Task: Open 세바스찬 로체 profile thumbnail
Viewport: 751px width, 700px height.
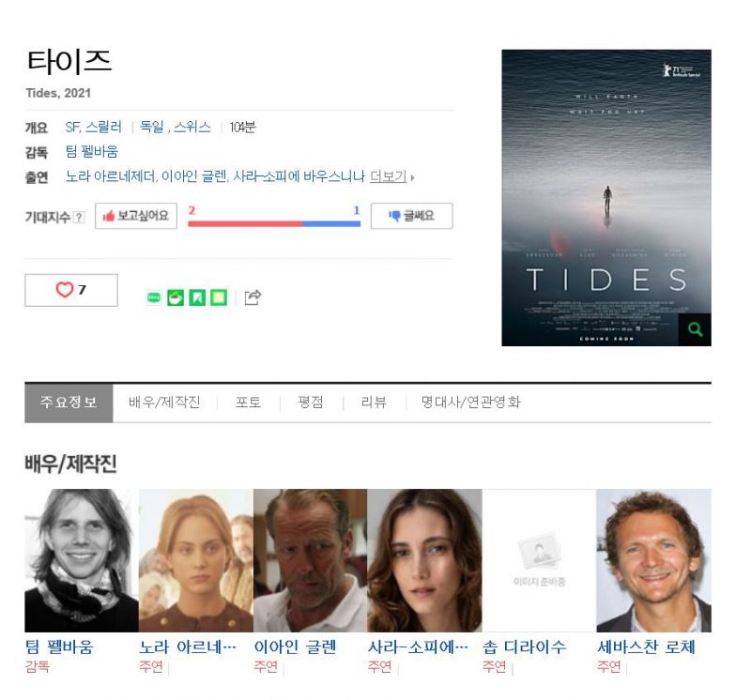Action: click(653, 560)
